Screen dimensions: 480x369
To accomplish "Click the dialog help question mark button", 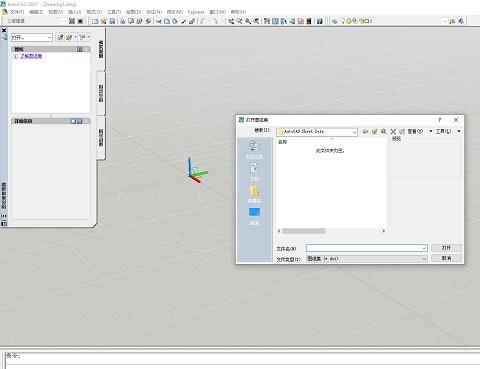I will pyautogui.click(x=440, y=120).
